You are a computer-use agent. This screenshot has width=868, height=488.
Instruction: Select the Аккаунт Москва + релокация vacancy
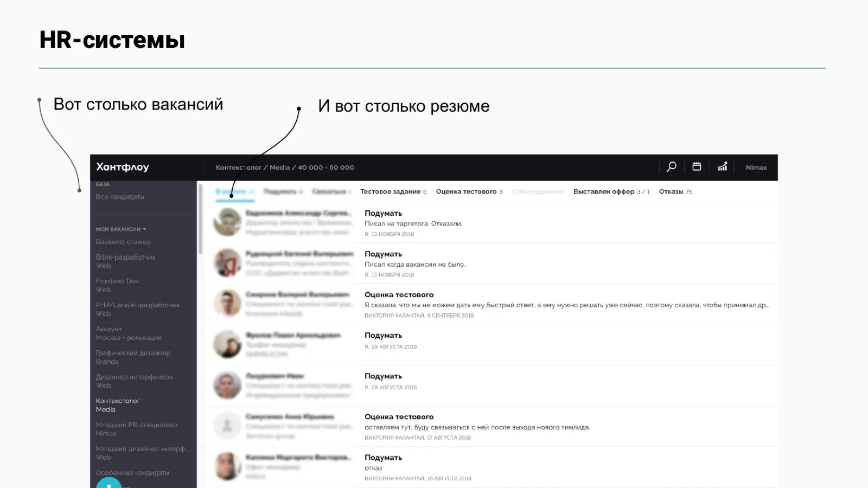129,333
